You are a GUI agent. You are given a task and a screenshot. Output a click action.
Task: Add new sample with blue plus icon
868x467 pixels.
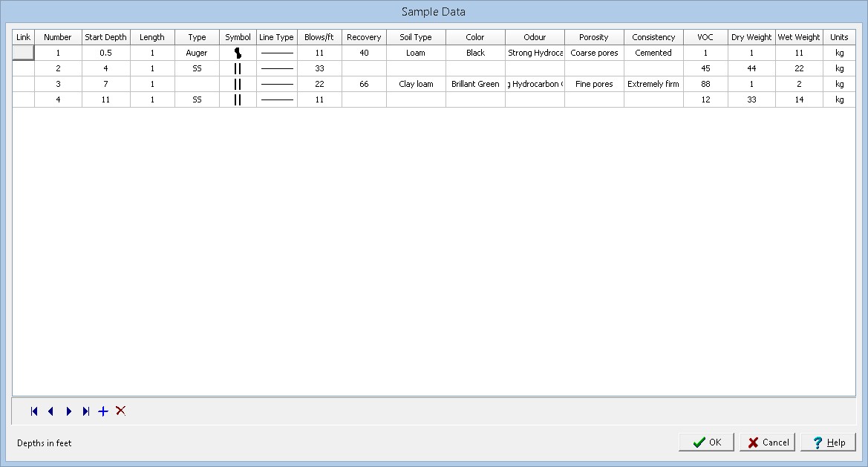coord(103,411)
